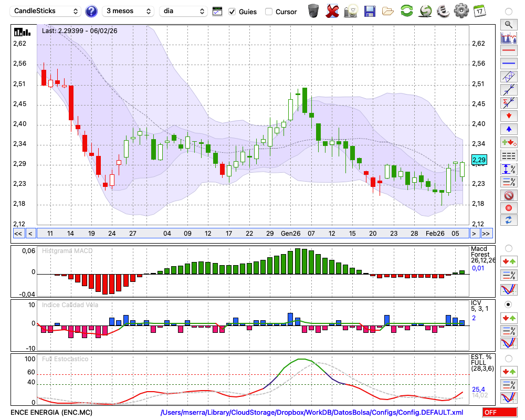
Task: Go to start with '<<' button
Action: tap(18, 234)
